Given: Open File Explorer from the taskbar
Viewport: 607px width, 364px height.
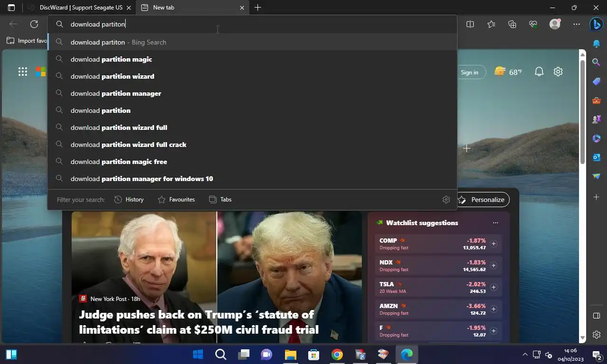Looking at the screenshot, I should tap(290, 355).
